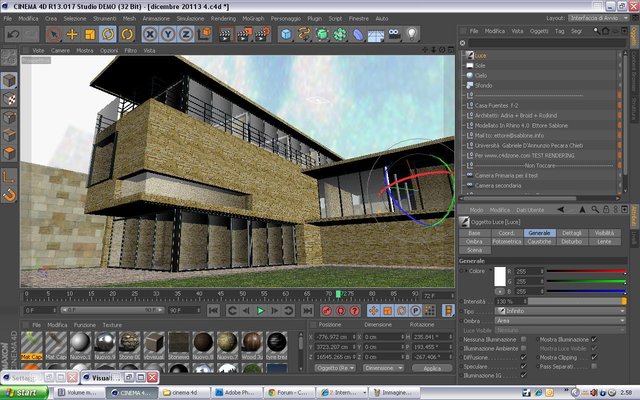The height and width of the screenshot is (400, 640).
Task: Click the Windows Start button
Action: 24,393
